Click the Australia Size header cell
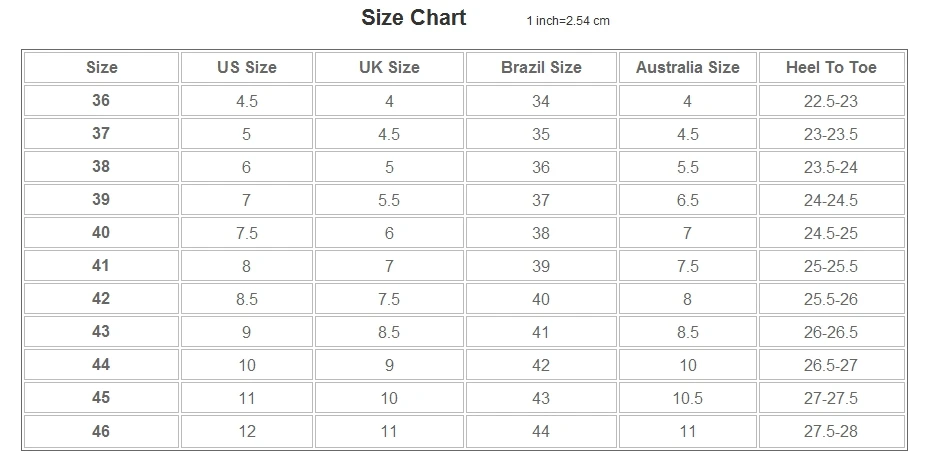Screen dimensions: 927x472 [688, 67]
